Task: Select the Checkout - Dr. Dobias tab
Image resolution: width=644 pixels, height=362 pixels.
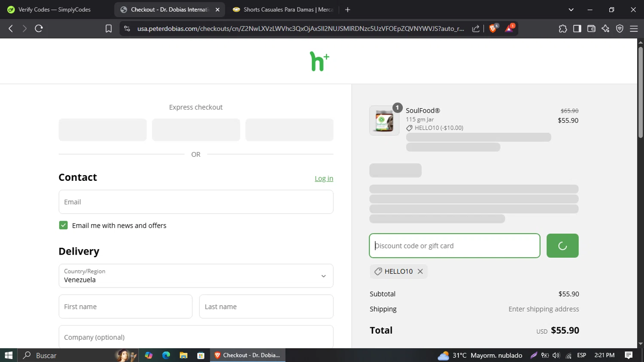Action: click(170, 9)
